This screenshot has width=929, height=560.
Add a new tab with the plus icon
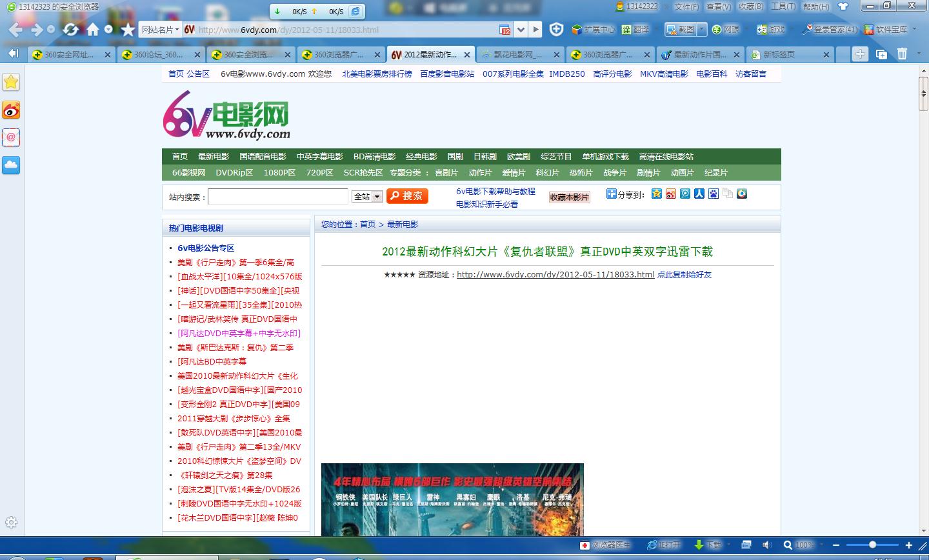click(x=860, y=54)
